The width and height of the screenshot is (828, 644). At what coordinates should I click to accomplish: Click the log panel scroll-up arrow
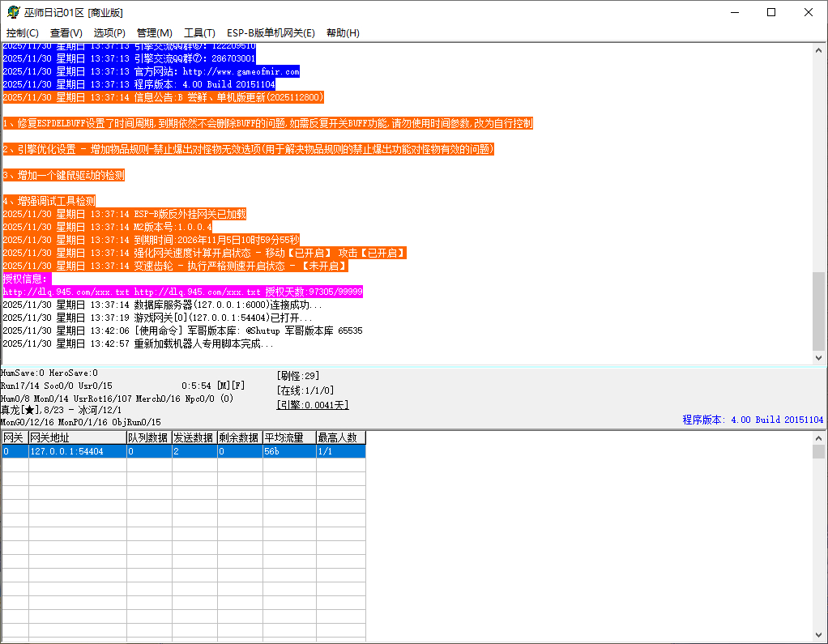click(x=818, y=50)
